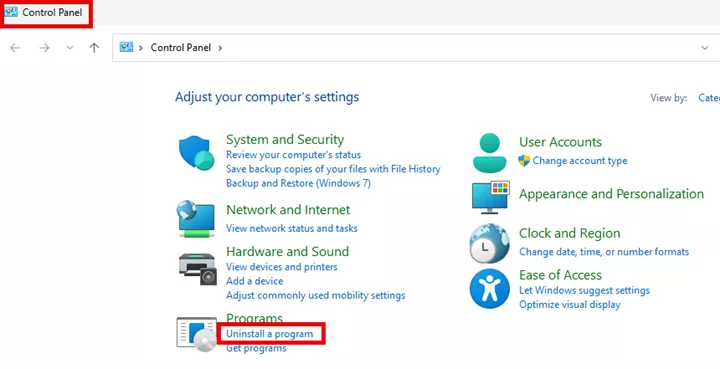Expand the chevron before Control Panel breadcrumb

pos(141,48)
